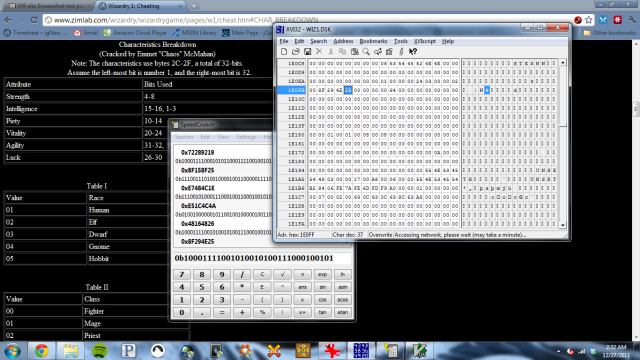Click the calculator 7 button
The width and height of the screenshot is (640, 360).
point(182,274)
